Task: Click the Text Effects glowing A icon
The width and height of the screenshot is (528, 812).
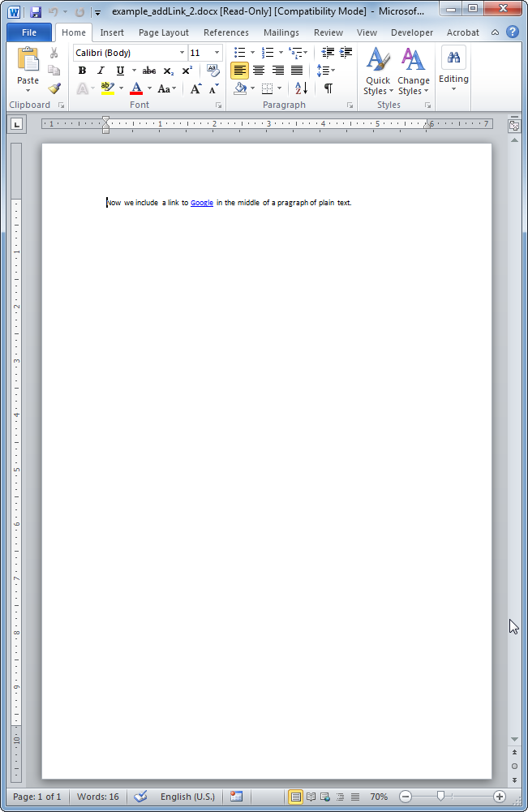Action: [x=82, y=88]
